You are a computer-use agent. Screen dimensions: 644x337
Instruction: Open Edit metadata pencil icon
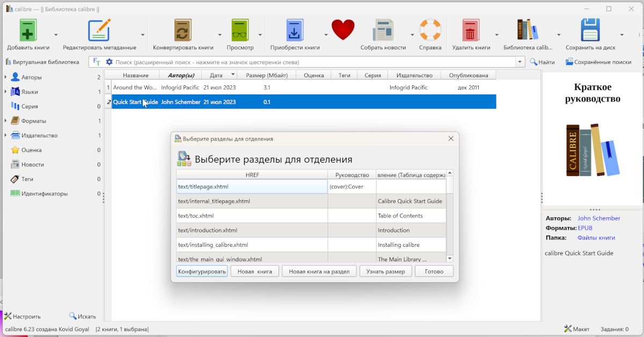(x=99, y=30)
